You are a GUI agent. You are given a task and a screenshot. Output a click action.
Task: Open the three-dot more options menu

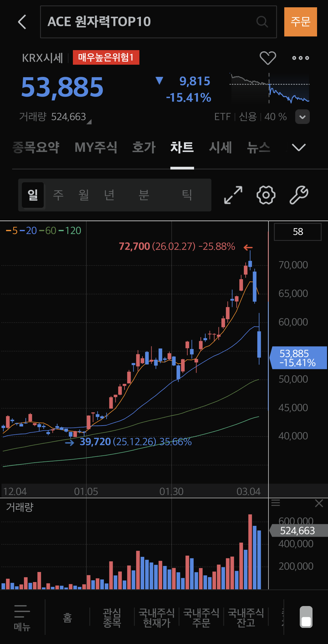pyautogui.click(x=300, y=58)
